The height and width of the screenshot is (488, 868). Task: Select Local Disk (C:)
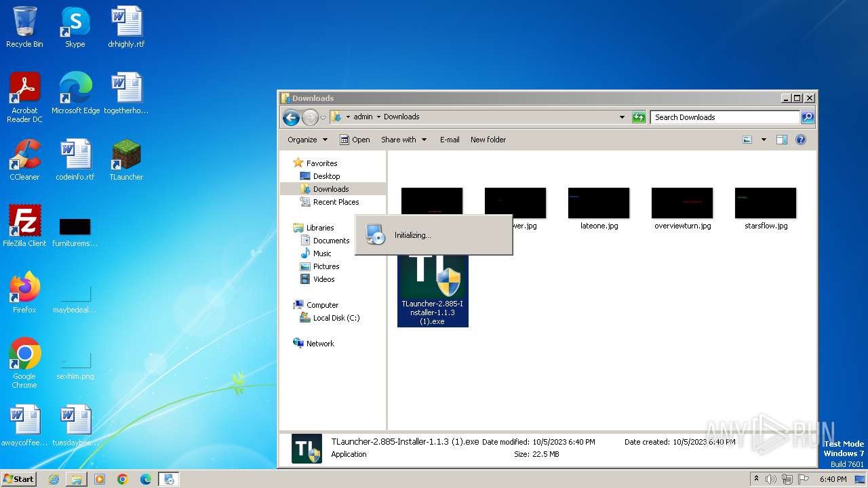(x=336, y=318)
